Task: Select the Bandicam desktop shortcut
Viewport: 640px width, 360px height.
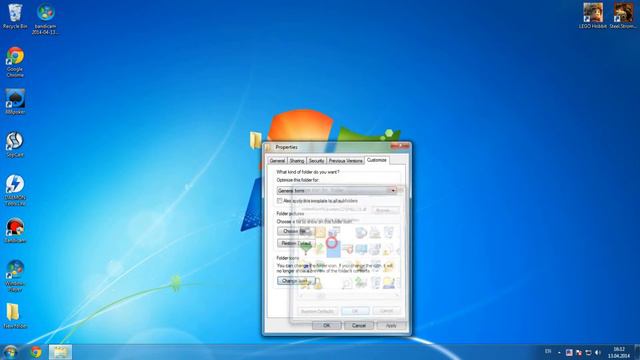Action: (x=15, y=230)
